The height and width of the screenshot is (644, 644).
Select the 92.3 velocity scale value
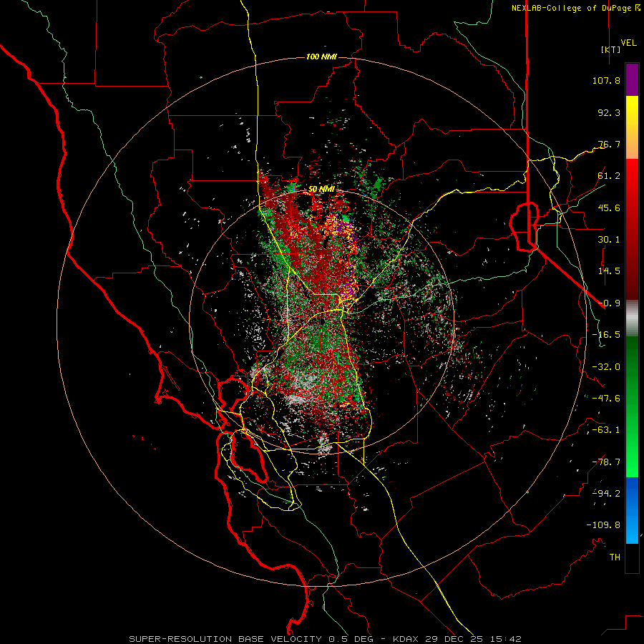[609, 112]
